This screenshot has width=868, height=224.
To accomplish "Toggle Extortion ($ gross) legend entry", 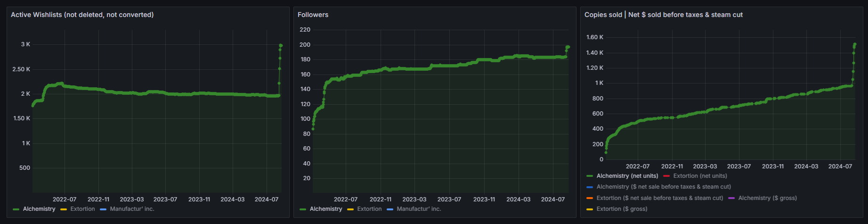I will [622, 209].
